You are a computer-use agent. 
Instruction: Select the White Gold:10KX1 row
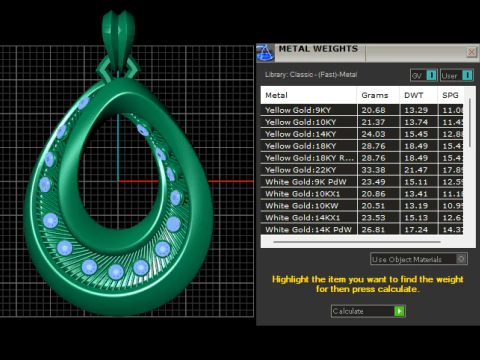362,194
